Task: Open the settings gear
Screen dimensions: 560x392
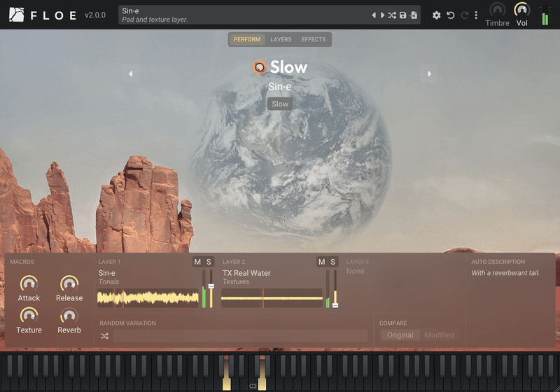Action: [x=436, y=15]
